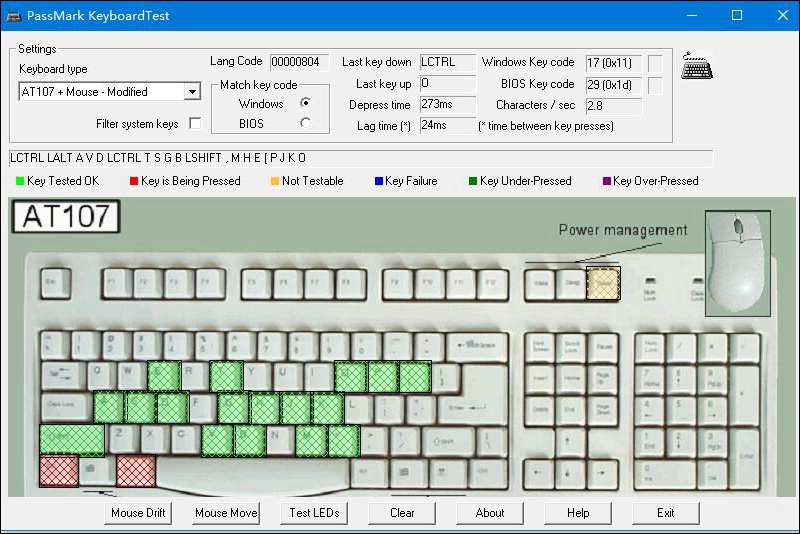Click the Esc key on the keyboard image
Screen dimensions: 800x534
55,284
